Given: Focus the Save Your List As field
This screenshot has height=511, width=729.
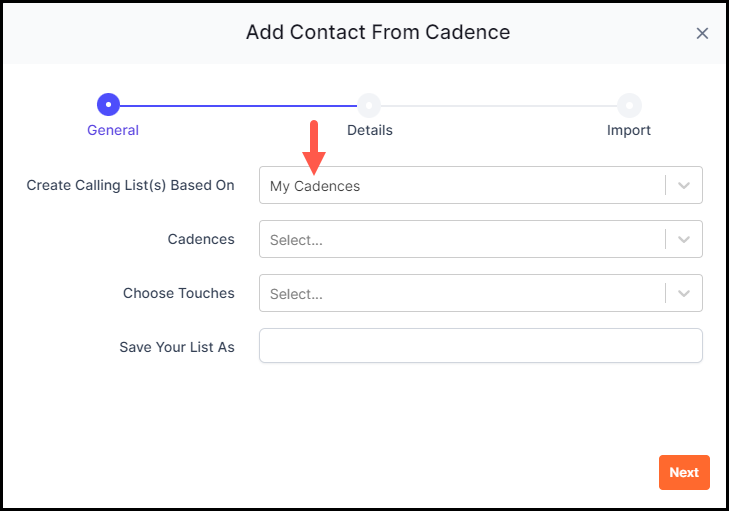Looking at the screenshot, I should pyautogui.click(x=481, y=345).
